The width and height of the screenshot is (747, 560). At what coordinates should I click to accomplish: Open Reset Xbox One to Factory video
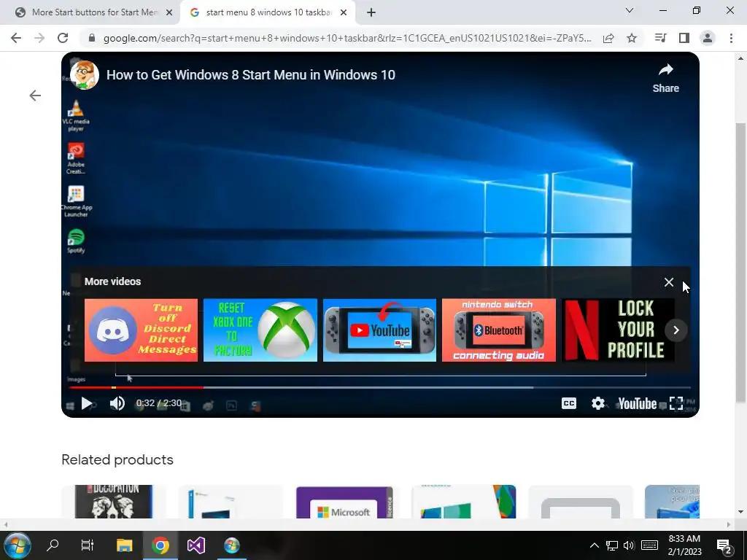point(260,330)
